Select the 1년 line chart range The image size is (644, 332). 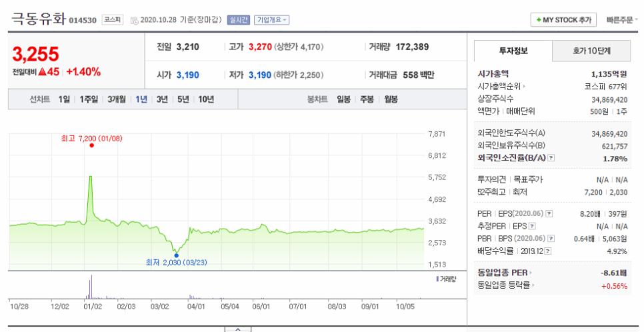(x=141, y=99)
